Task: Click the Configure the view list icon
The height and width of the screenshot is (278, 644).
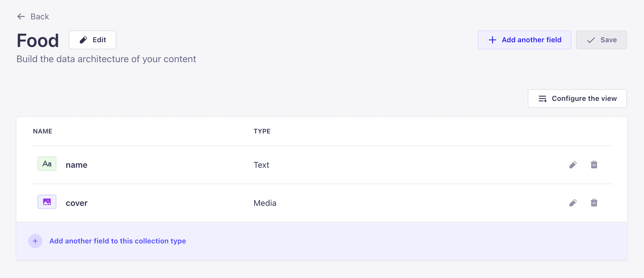Action: coord(542,99)
